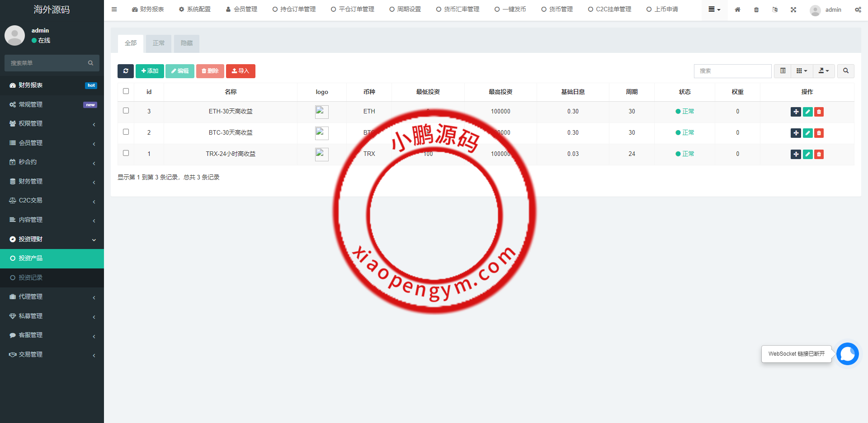
Task: Open the columns dropdown grid button
Action: [802, 71]
